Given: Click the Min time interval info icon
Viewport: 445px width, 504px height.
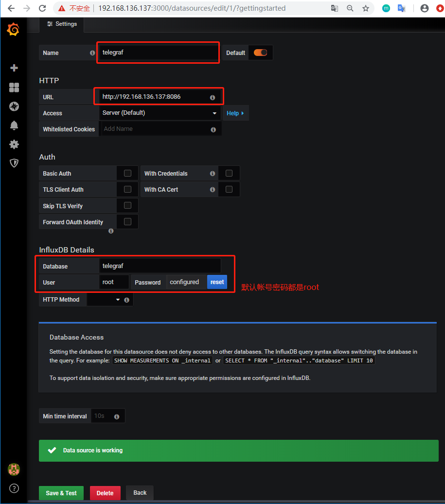Looking at the screenshot, I should click(117, 416).
